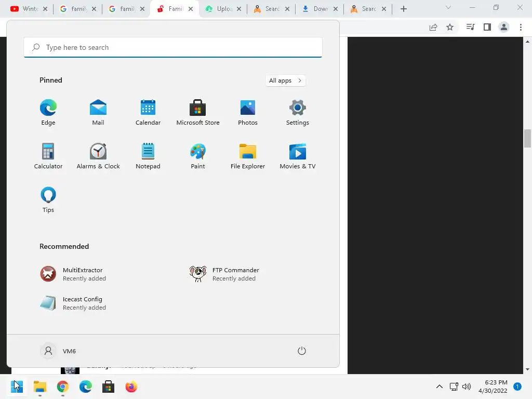Switch to Chrome on the taskbar

63,387
